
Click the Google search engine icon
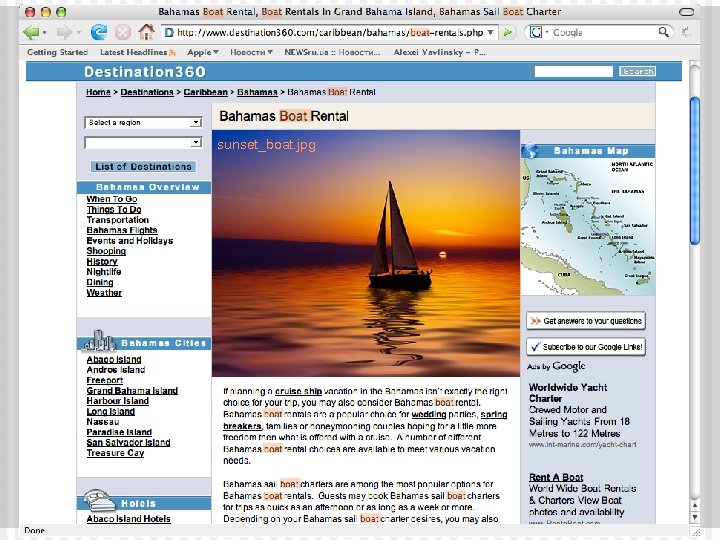pyautogui.click(x=535, y=32)
